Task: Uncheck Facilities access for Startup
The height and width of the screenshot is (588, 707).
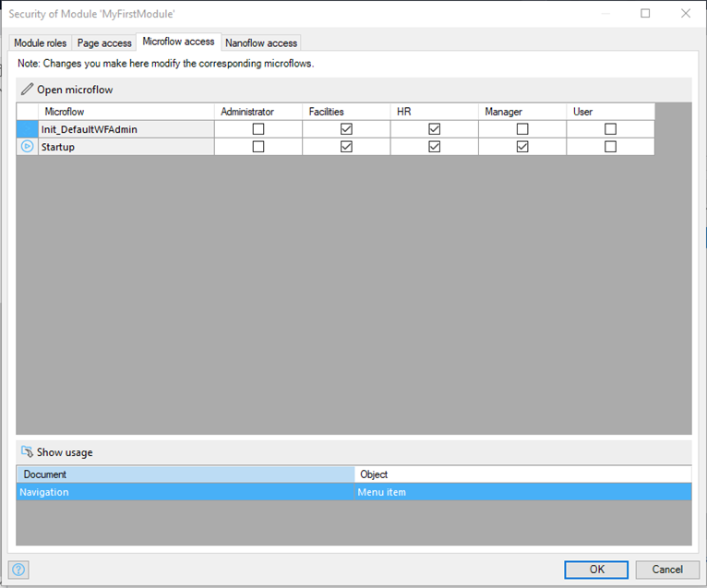Action: pyautogui.click(x=346, y=147)
